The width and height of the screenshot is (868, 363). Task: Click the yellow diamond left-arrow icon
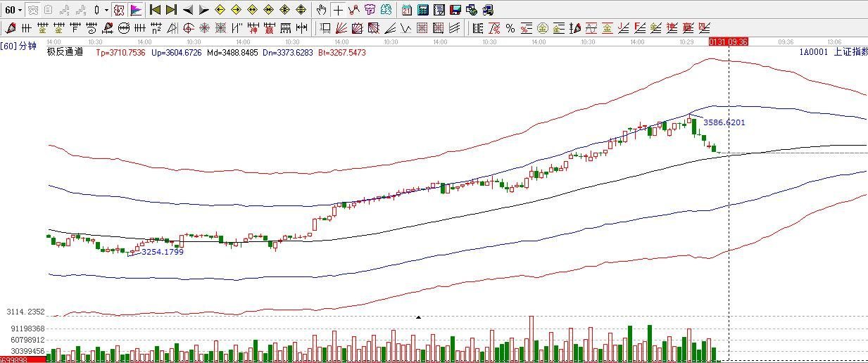(x=220, y=10)
